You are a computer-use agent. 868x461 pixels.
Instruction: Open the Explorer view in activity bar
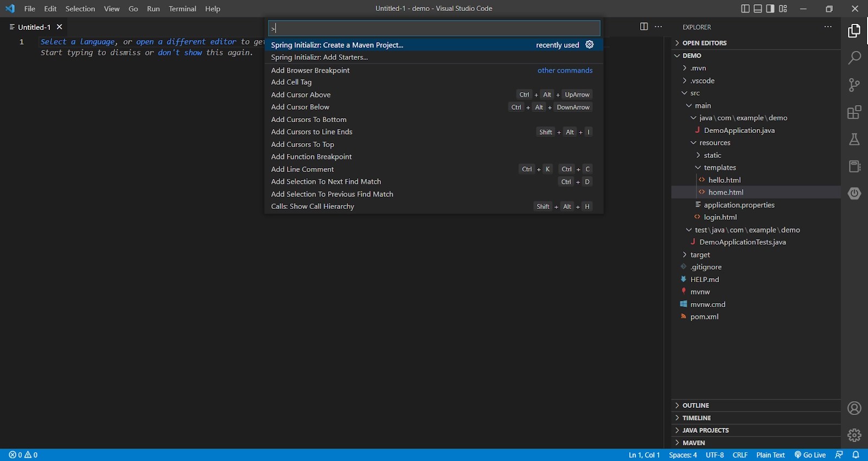[854, 31]
